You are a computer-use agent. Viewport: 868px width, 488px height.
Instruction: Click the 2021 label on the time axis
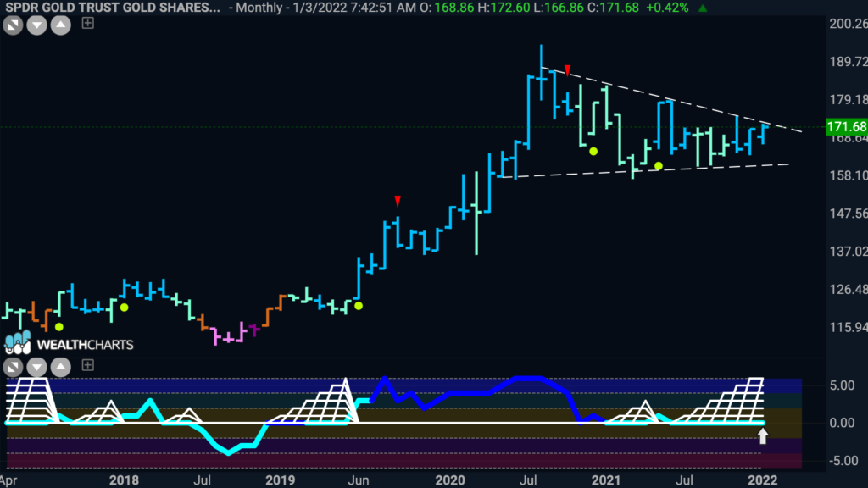point(606,480)
